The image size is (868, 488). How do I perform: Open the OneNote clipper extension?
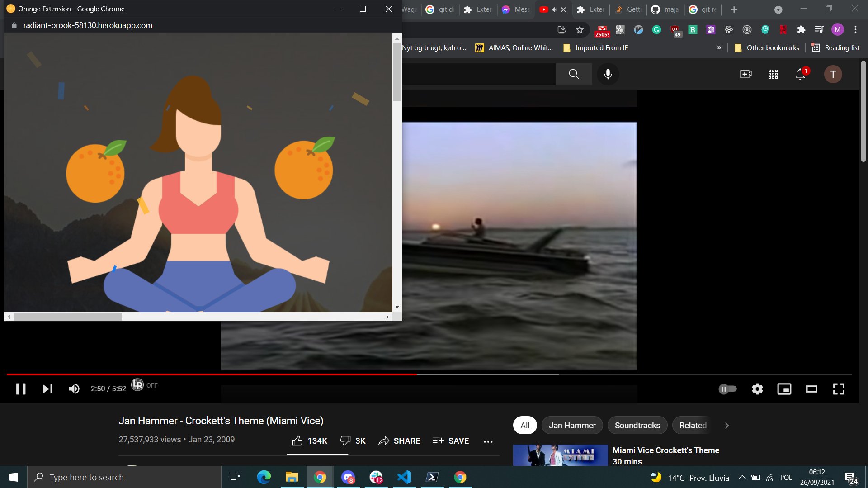[711, 30]
